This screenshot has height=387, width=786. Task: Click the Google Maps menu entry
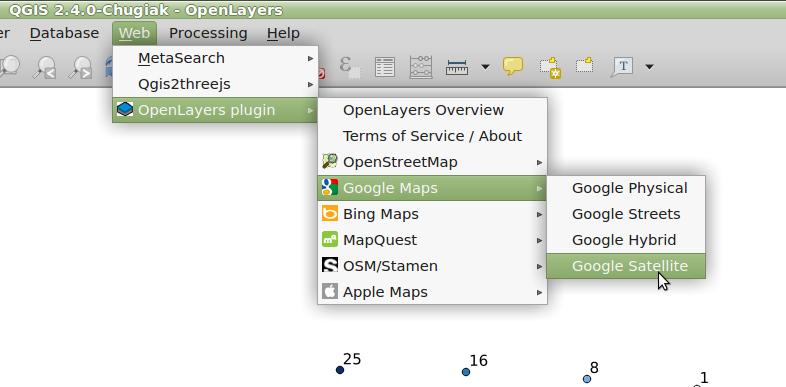tap(432, 188)
